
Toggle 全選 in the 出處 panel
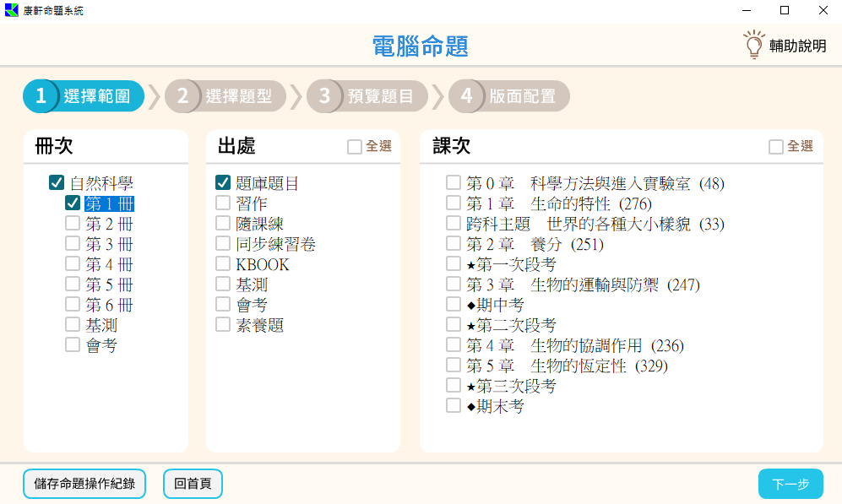pyautogui.click(x=355, y=147)
